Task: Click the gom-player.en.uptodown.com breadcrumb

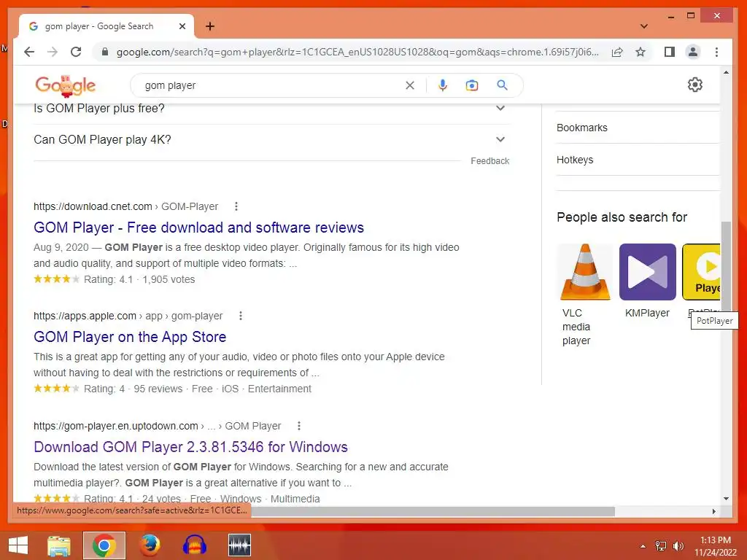Action: click(158, 426)
